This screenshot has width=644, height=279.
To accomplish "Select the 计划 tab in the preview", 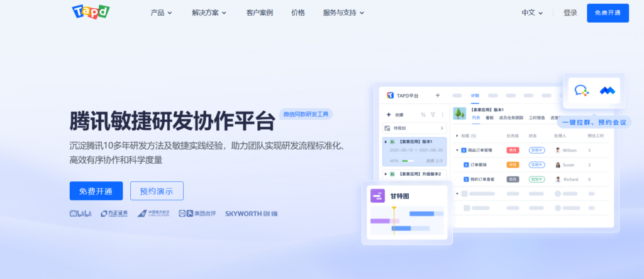I will pyautogui.click(x=475, y=96).
